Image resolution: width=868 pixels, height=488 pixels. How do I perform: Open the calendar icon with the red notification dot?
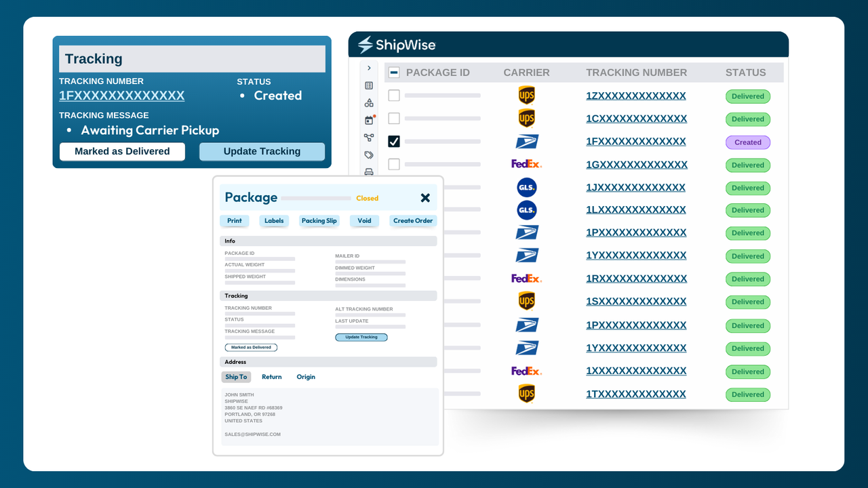pos(369,119)
